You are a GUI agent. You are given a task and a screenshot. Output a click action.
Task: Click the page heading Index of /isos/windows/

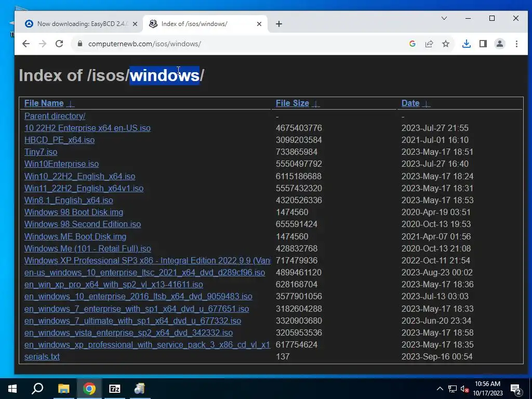[x=111, y=75]
